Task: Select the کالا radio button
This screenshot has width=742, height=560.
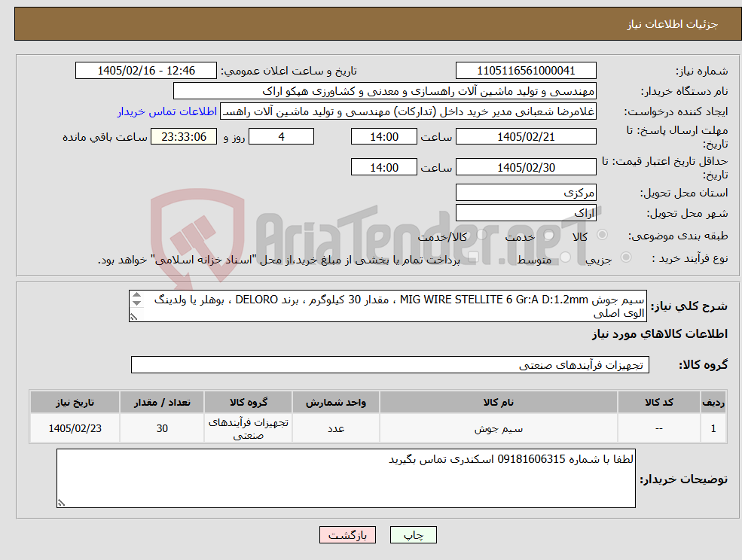Action: 603,235
